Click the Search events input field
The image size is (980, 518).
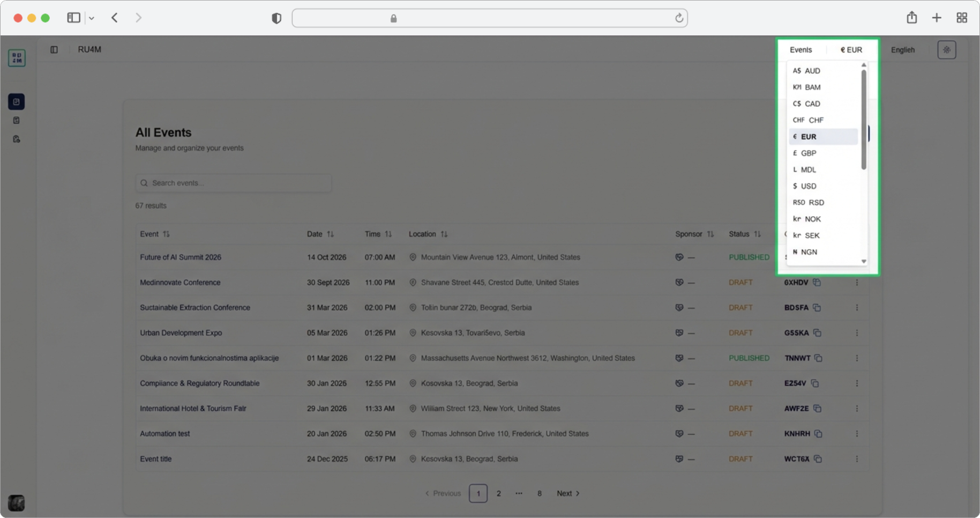coord(234,183)
